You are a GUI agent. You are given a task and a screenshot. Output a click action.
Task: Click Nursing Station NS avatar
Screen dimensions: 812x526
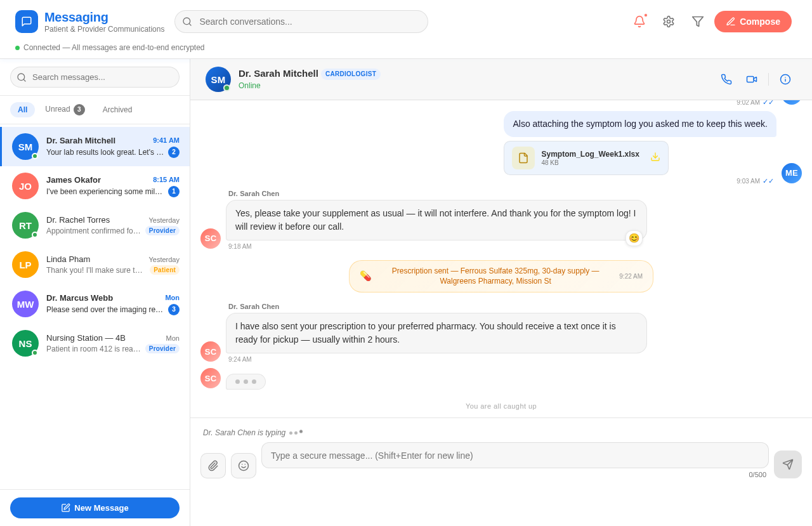click(x=25, y=343)
